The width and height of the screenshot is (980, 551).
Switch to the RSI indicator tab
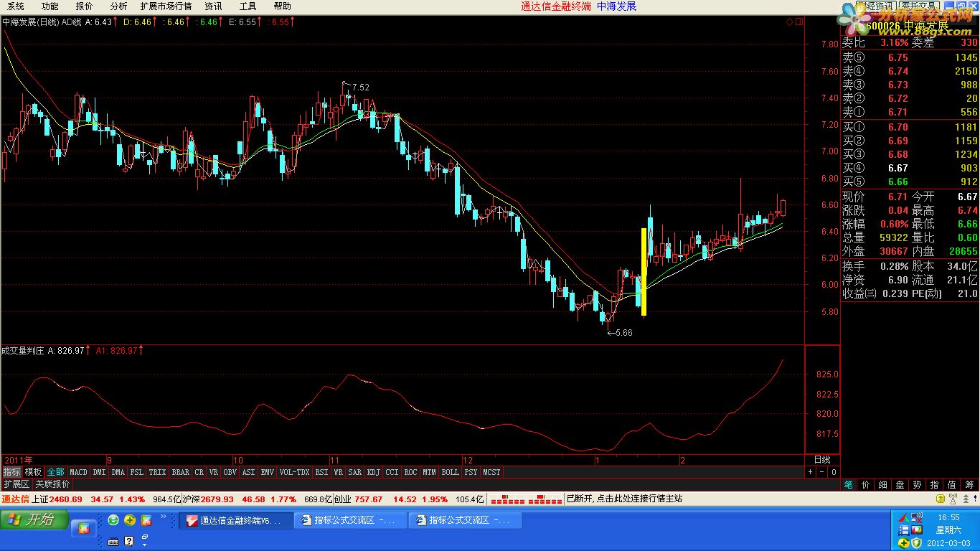coord(321,472)
